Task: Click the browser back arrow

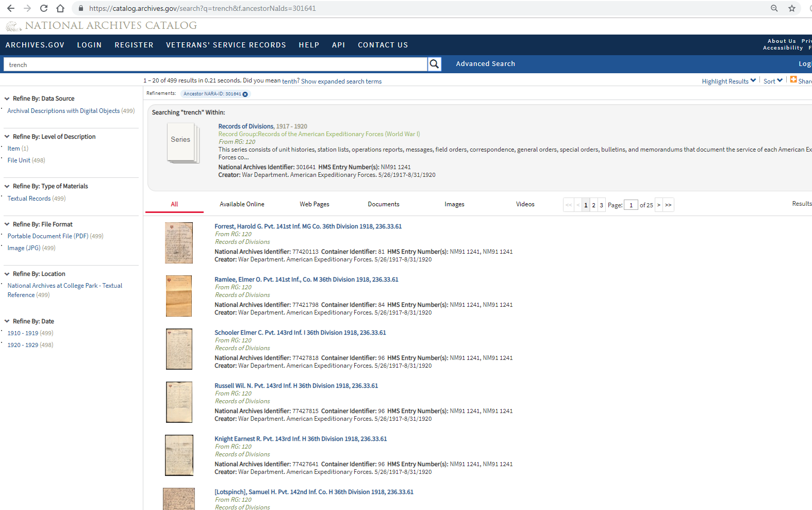Action: (11, 8)
